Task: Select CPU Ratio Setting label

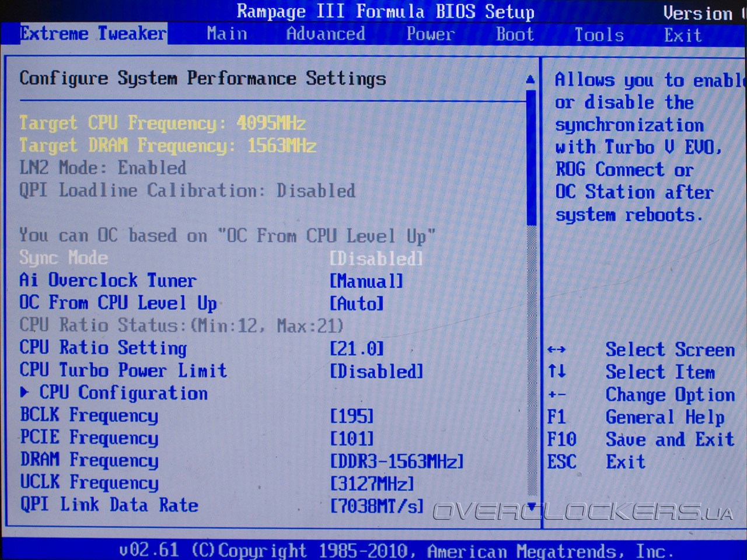Action: click(x=103, y=348)
